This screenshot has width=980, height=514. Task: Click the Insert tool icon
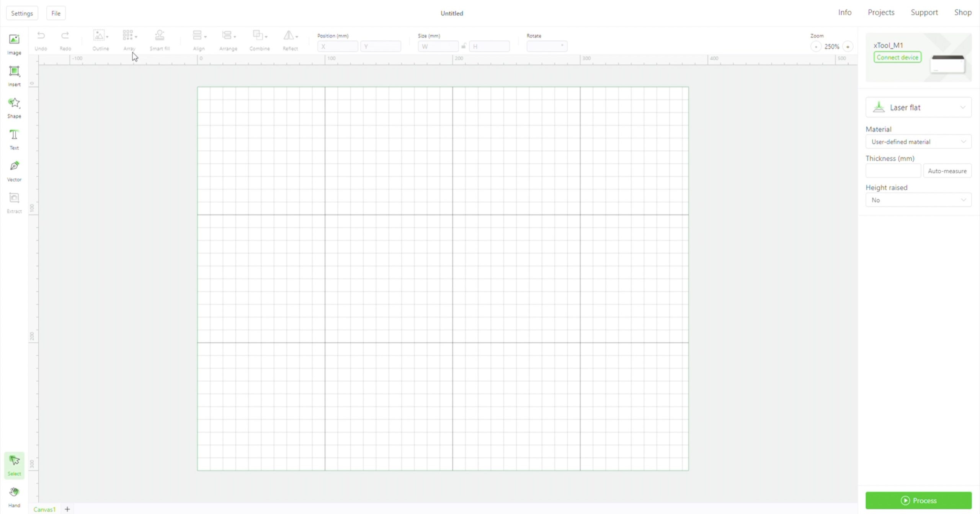click(x=14, y=75)
